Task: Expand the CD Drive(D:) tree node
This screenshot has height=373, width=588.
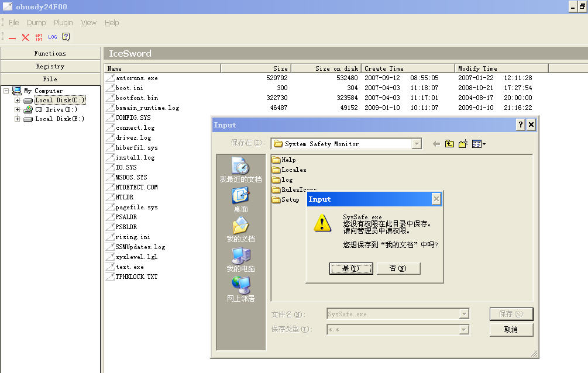Action: click(18, 110)
